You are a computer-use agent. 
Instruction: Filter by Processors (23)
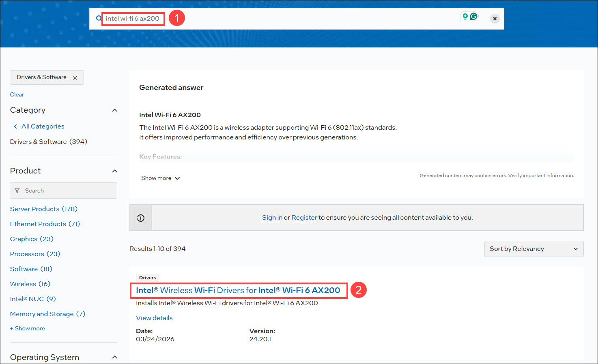click(x=35, y=254)
